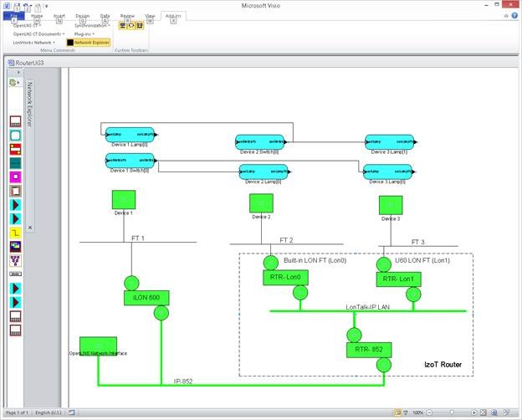Click the first custom toolbar icon
Screen dimensions: 522x420
point(123,25)
